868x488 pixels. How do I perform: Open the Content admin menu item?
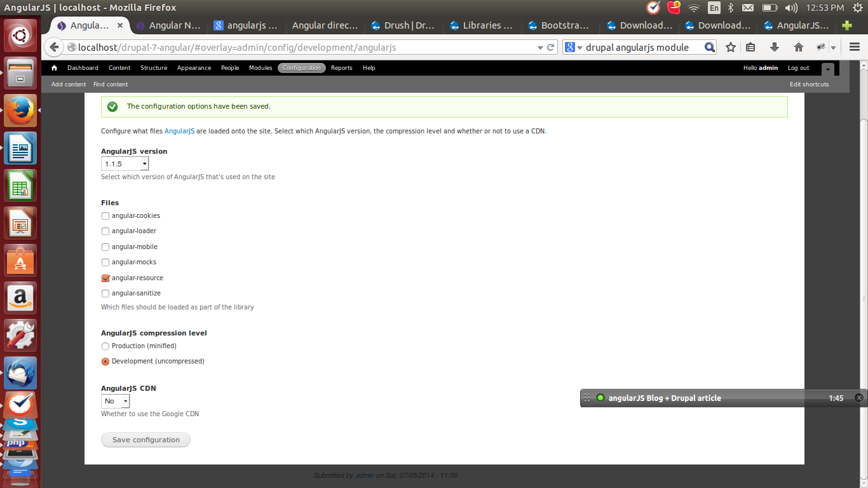point(119,68)
